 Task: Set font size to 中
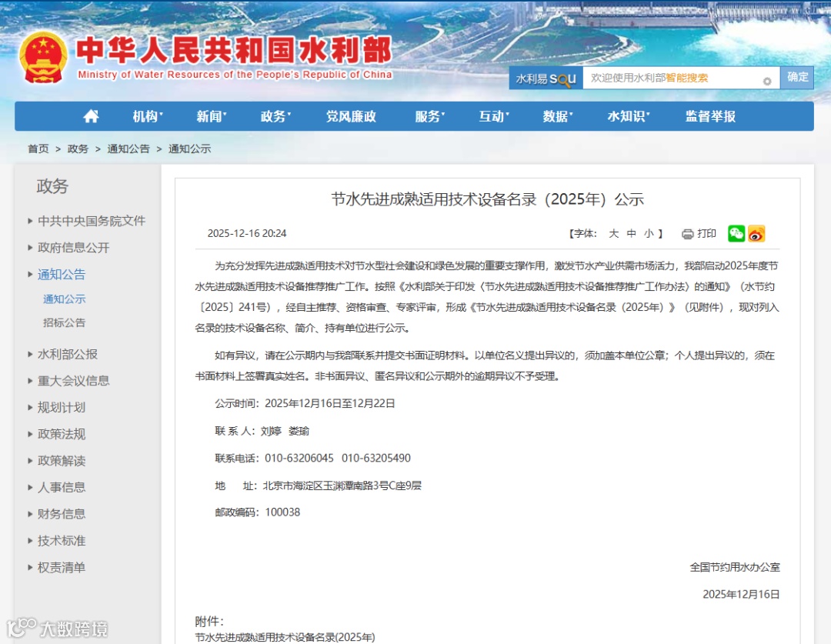[x=631, y=234]
